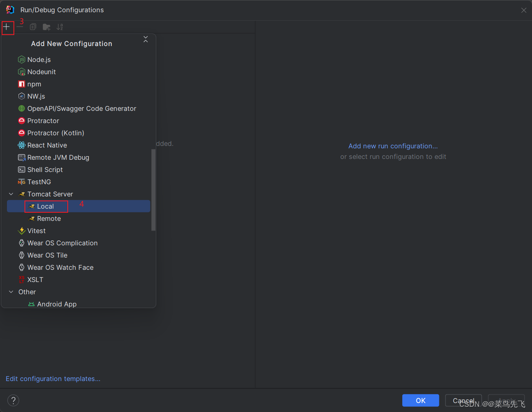Select Local under Tomcat Server

79,206
